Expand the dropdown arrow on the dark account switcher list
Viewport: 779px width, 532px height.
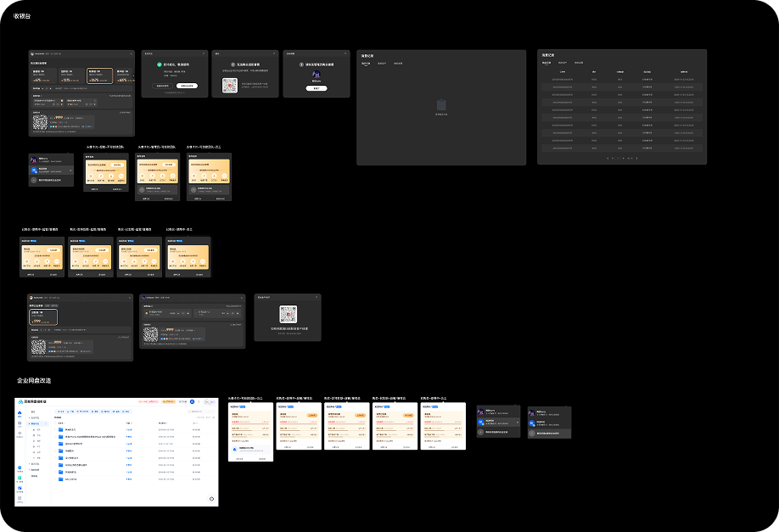point(70,171)
